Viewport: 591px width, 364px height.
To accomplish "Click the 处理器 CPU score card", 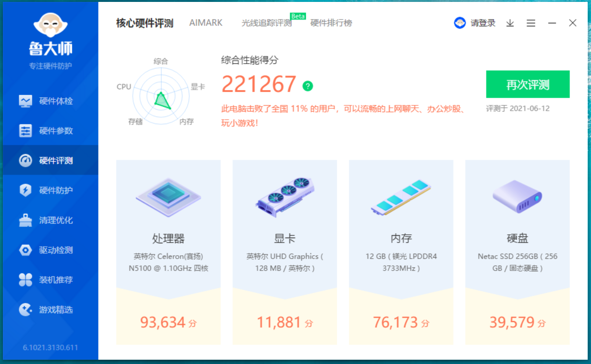I will coord(168,252).
